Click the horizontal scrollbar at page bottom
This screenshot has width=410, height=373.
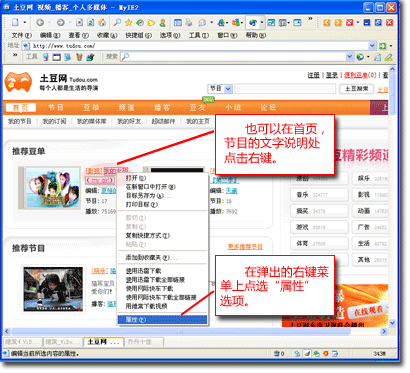click(x=181, y=332)
